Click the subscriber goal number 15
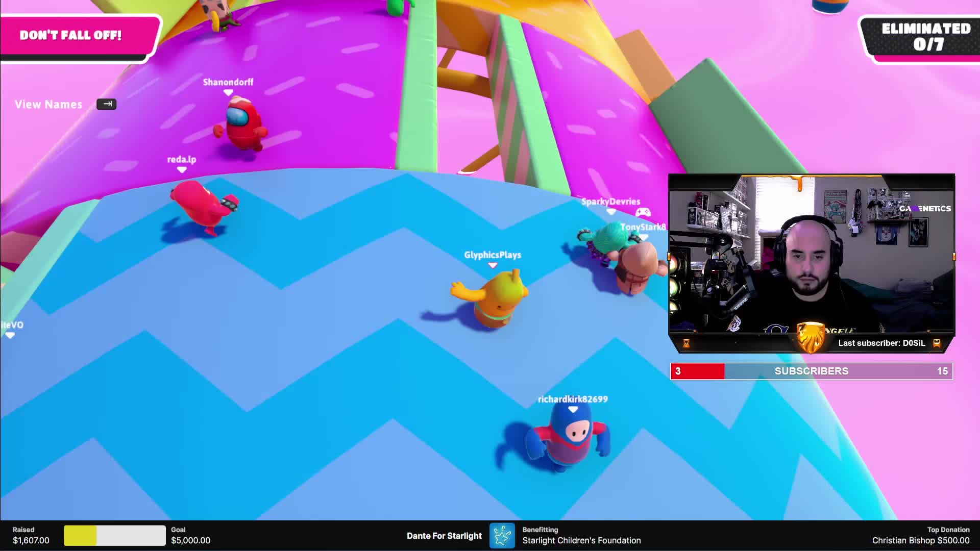 coord(942,371)
